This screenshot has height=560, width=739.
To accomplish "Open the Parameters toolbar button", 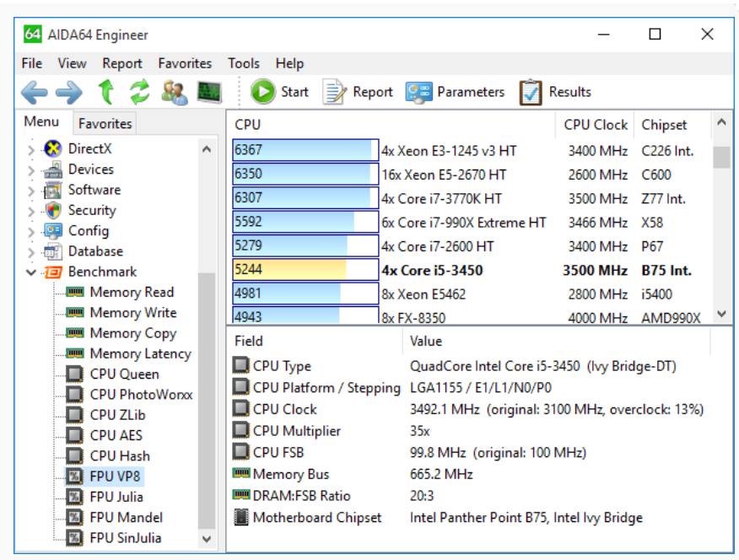I will [455, 92].
